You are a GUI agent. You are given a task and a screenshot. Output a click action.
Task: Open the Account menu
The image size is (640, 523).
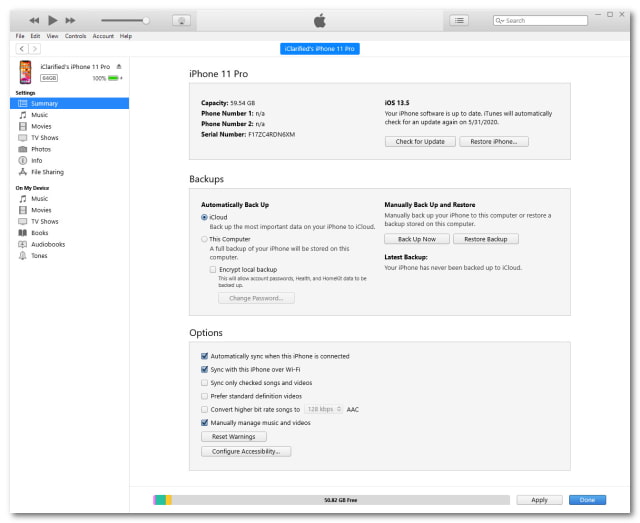103,36
